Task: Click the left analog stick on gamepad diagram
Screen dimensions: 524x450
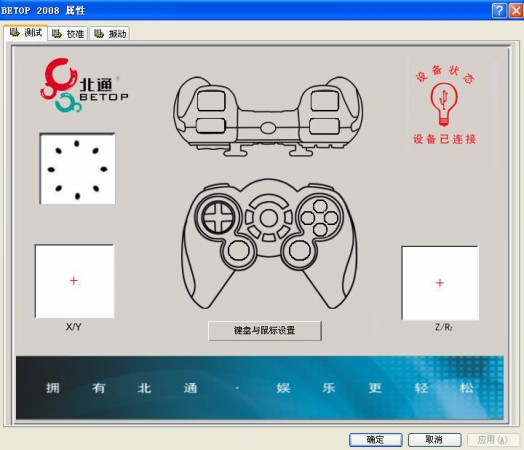Action: (x=239, y=250)
